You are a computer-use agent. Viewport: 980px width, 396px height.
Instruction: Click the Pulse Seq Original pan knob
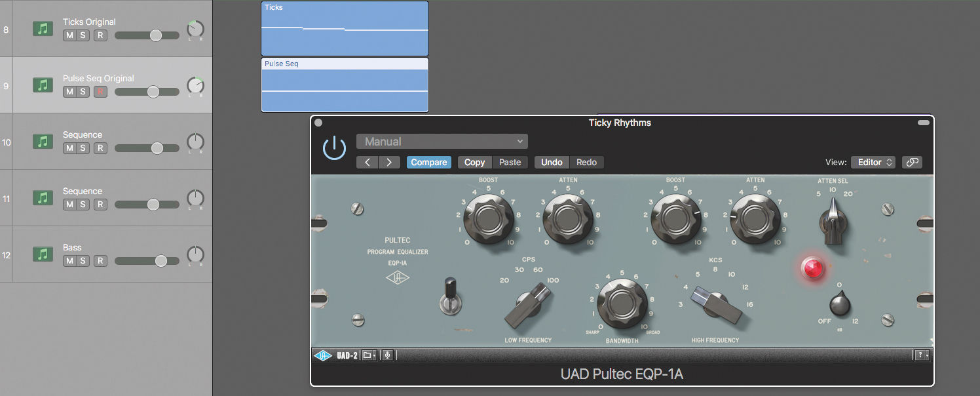195,85
